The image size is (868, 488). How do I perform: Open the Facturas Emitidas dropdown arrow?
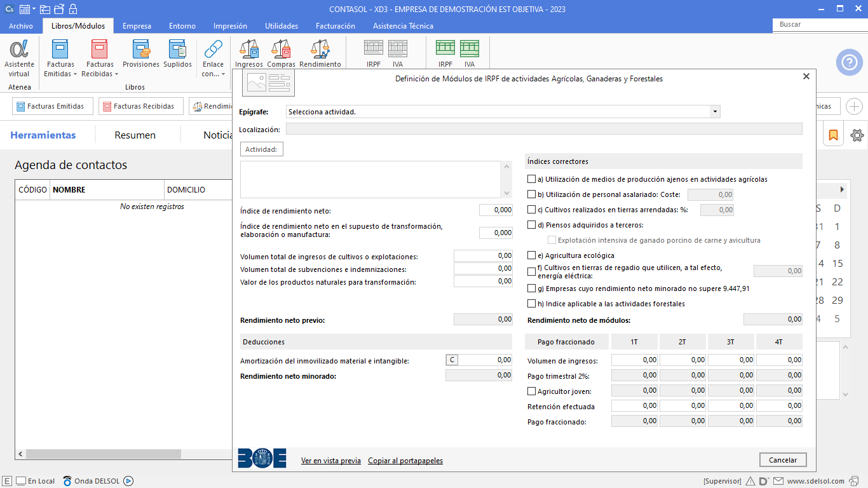(x=75, y=74)
